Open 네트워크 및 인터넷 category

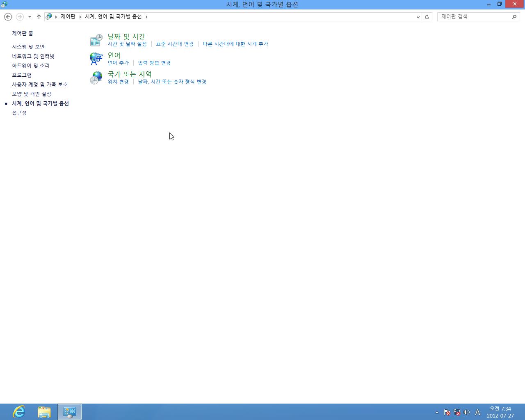tap(33, 56)
